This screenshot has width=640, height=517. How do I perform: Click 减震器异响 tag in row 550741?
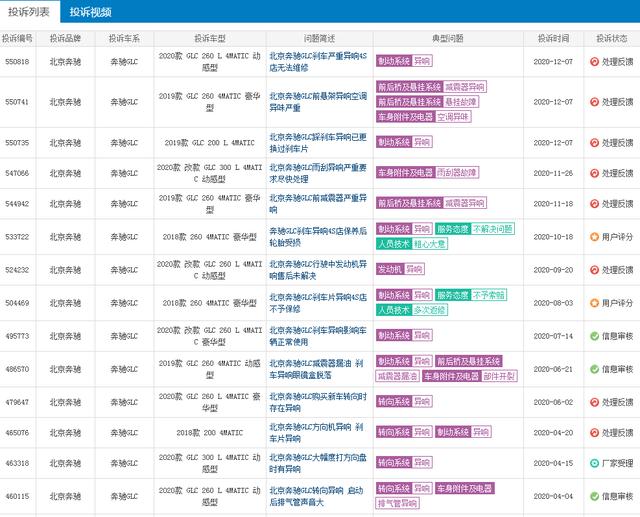464,87
